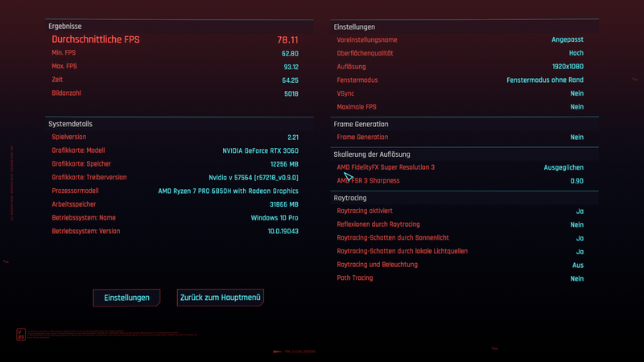644x362 pixels.
Task: Click the Max. FPS value 93.12
Action: (x=291, y=67)
